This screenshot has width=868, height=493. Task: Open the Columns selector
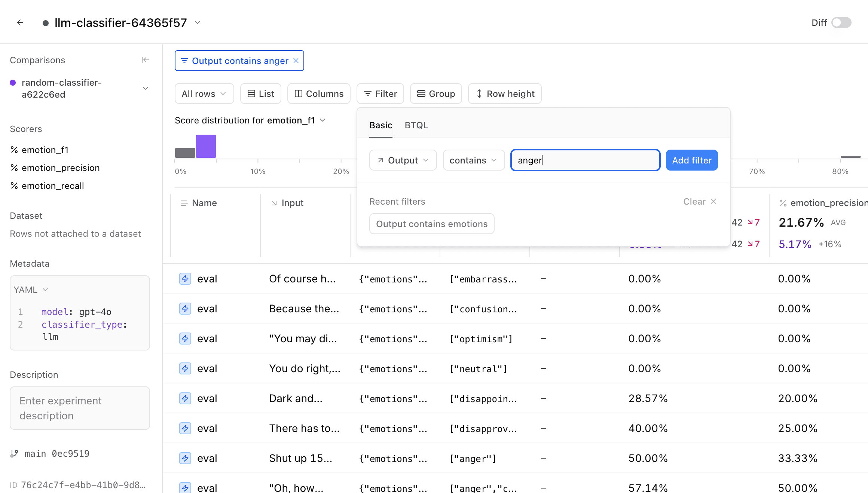point(319,94)
